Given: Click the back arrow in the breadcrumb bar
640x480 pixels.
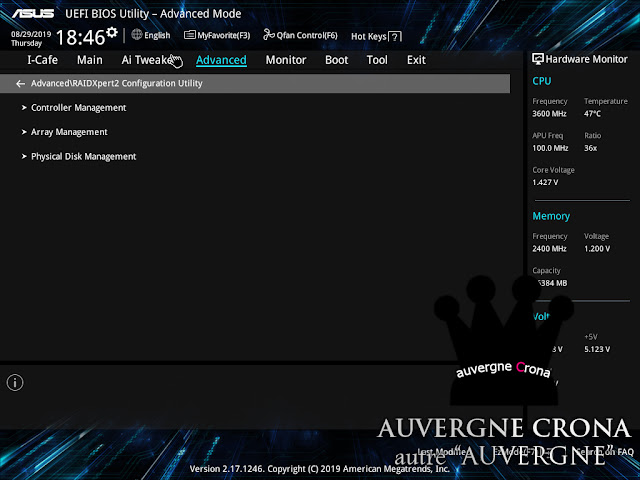Looking at the screenshot, I should tap(20, 84).
